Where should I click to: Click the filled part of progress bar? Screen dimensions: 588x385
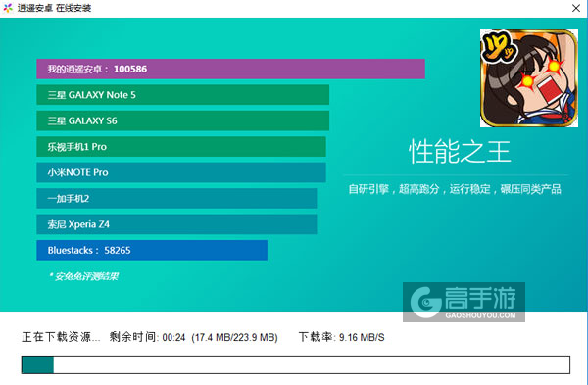point(37,364)
